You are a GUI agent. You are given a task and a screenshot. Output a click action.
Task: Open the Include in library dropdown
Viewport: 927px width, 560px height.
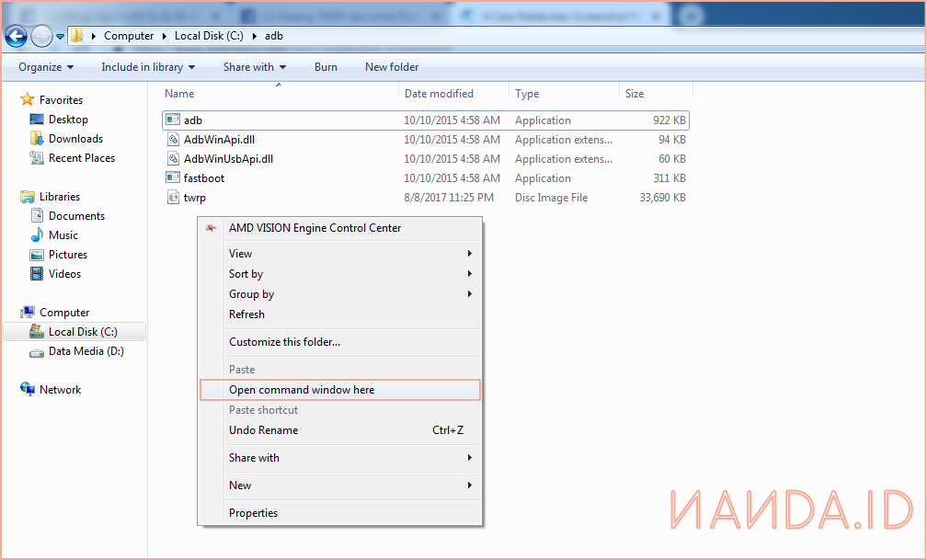[x=148, y=67]
